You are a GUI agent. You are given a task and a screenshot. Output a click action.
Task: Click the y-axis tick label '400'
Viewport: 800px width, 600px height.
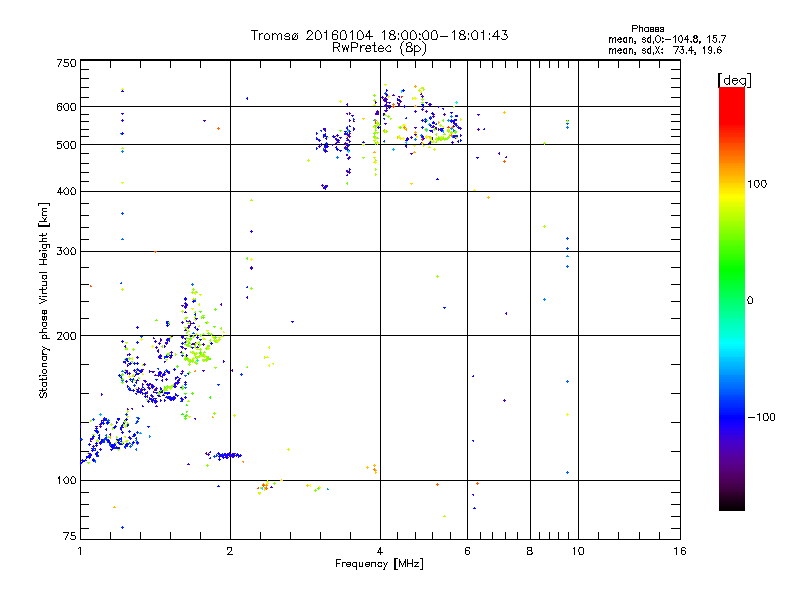pos(66,191)
